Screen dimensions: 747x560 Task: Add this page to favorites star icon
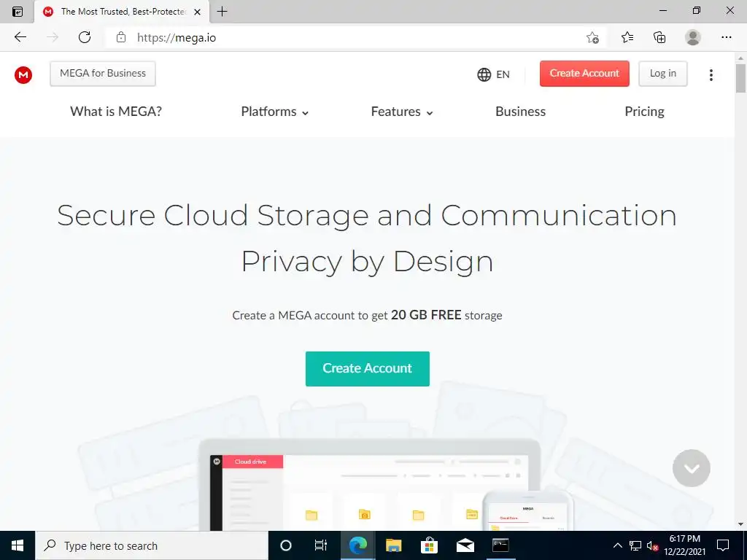[x=592, y=37]
